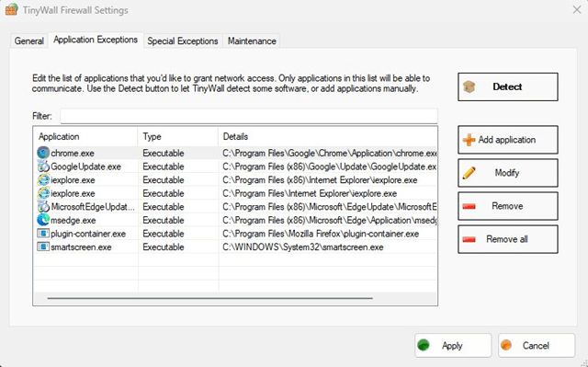Click the Chrome Application path in Details

point(330,153)
